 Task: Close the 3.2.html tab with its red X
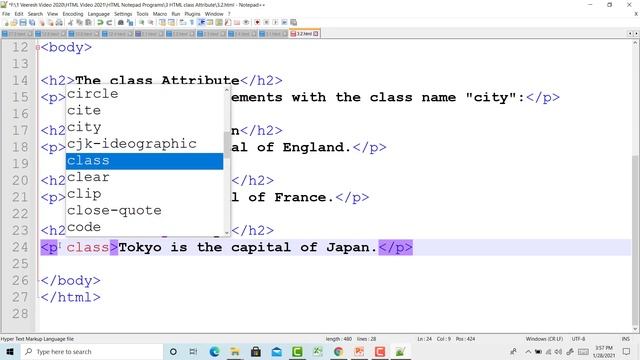pos(316,33)
